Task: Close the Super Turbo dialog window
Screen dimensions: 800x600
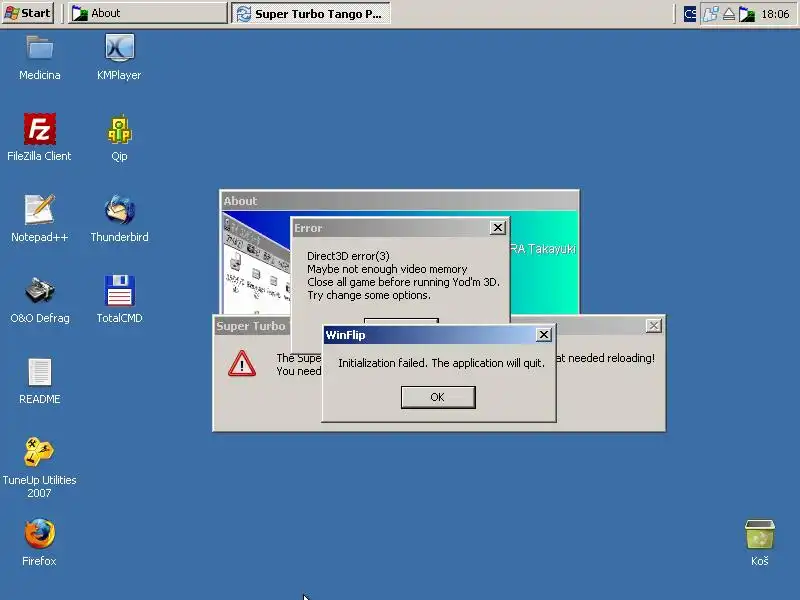Action: pyautogui.click(x=654, y=326)
